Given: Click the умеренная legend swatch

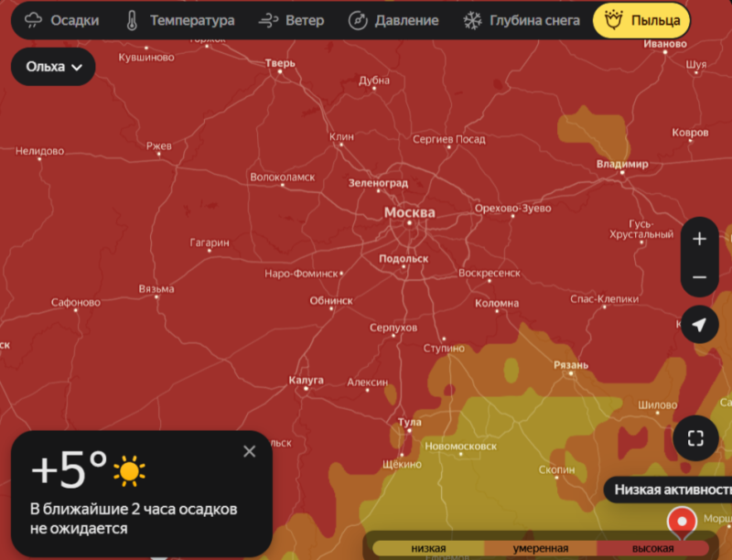Looking at the screenshot, I should click(540, 548).
